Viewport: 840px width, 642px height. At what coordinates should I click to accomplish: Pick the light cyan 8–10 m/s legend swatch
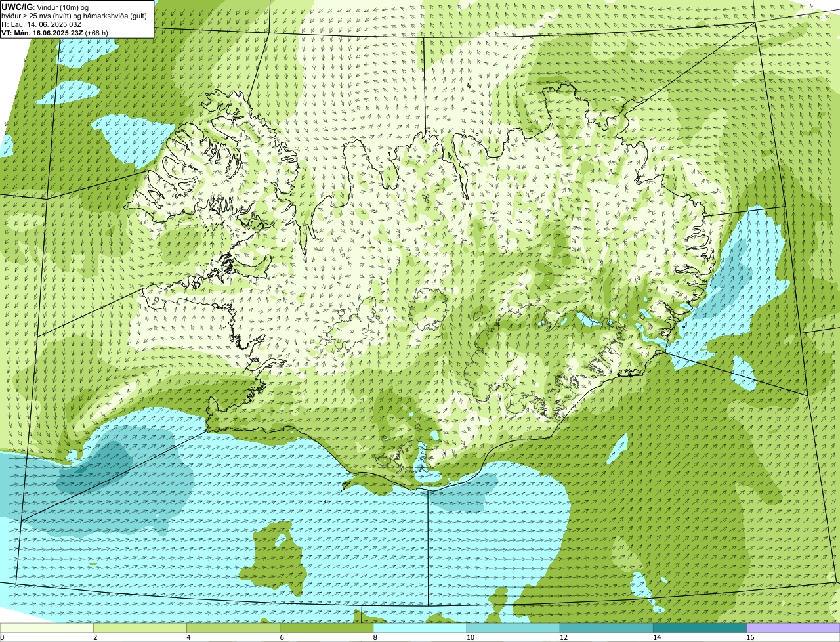click(420, 628)
